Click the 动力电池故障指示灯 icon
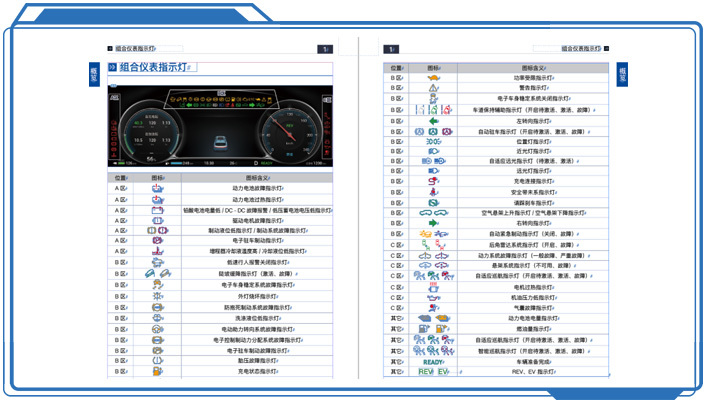This screenshot has width=706, height=402. pos(158,188)
